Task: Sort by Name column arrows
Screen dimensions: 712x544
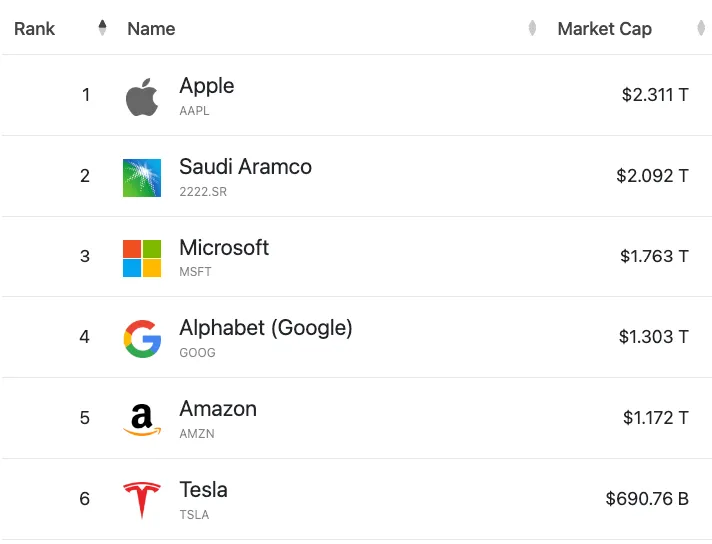Action: [532, 28]
